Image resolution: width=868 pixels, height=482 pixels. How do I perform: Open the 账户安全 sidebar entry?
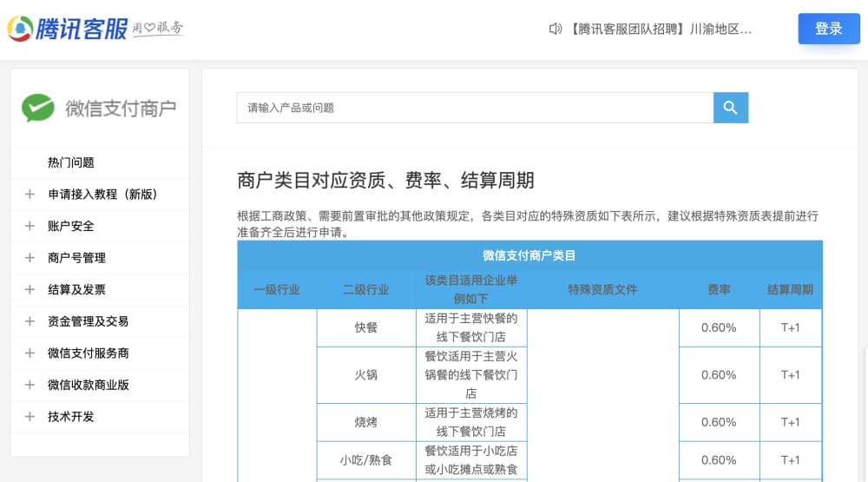tap(71, 226)
